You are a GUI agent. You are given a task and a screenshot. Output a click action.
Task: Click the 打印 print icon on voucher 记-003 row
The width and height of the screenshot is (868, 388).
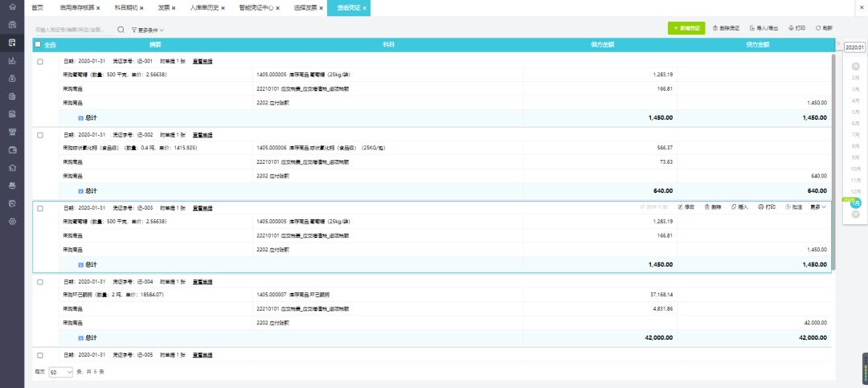[x=761, y=207]
